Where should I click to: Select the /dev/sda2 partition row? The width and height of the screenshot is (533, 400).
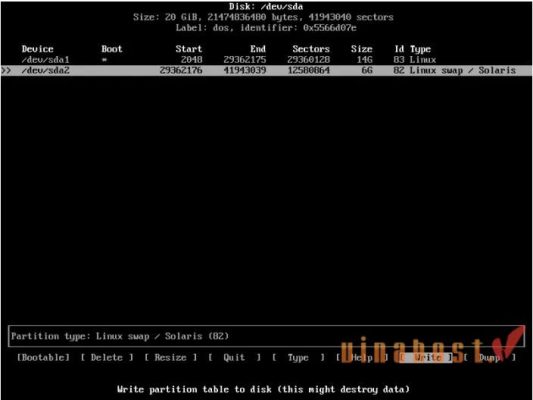266,70
